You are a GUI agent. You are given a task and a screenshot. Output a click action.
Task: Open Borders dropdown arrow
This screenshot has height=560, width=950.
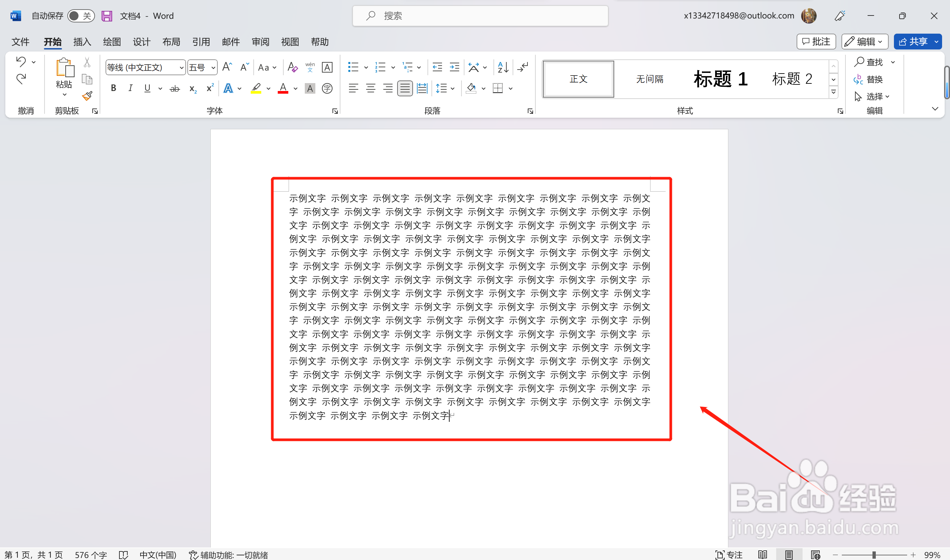point(510,89)
